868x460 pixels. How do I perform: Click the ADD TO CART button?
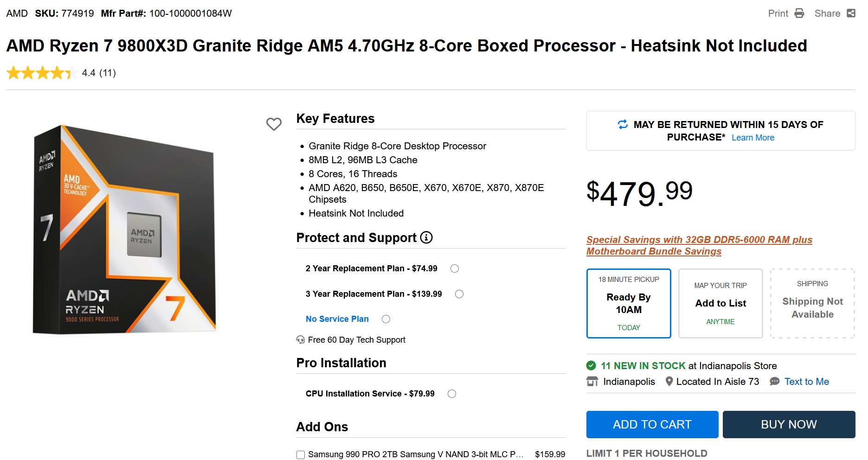pyautogui.click(x=652, y=424)
